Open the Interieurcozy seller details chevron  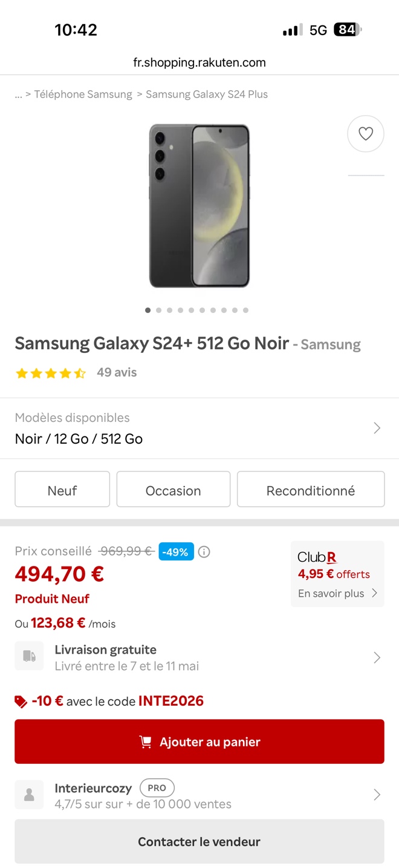[x=377, y=795]
